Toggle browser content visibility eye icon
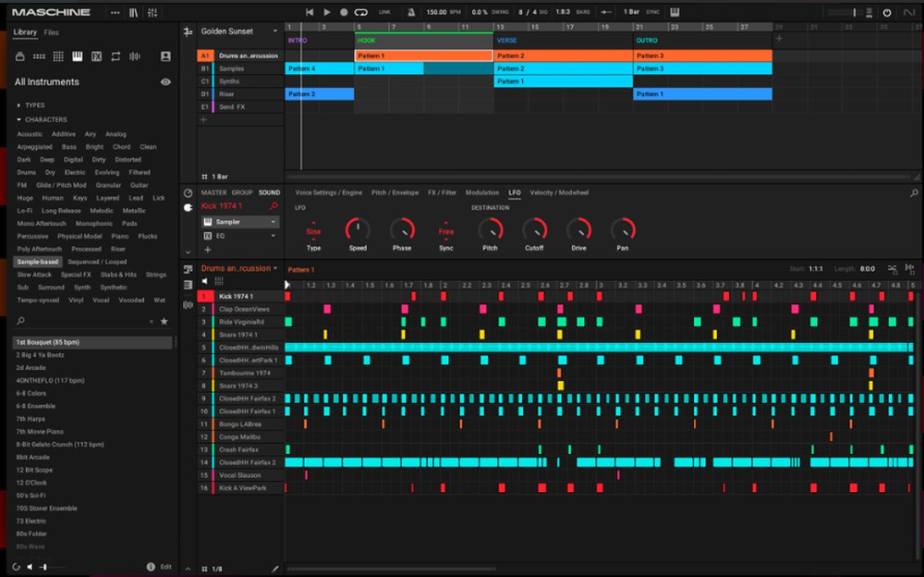924x577 pixels. click(165, 82)
